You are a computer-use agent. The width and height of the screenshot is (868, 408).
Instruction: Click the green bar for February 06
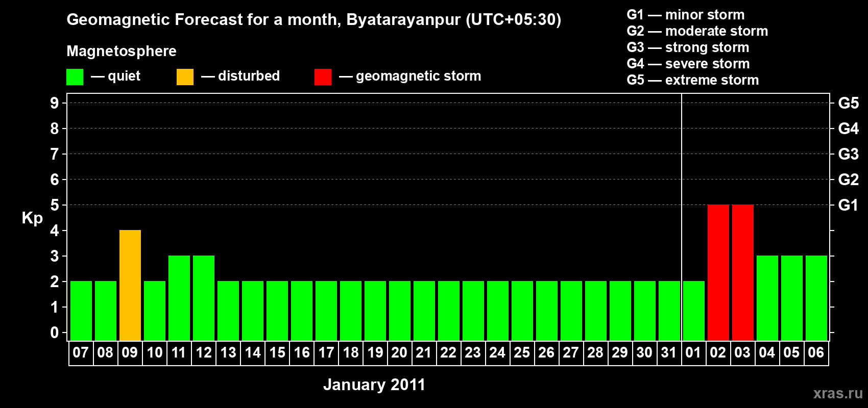(x=816, y=298)
